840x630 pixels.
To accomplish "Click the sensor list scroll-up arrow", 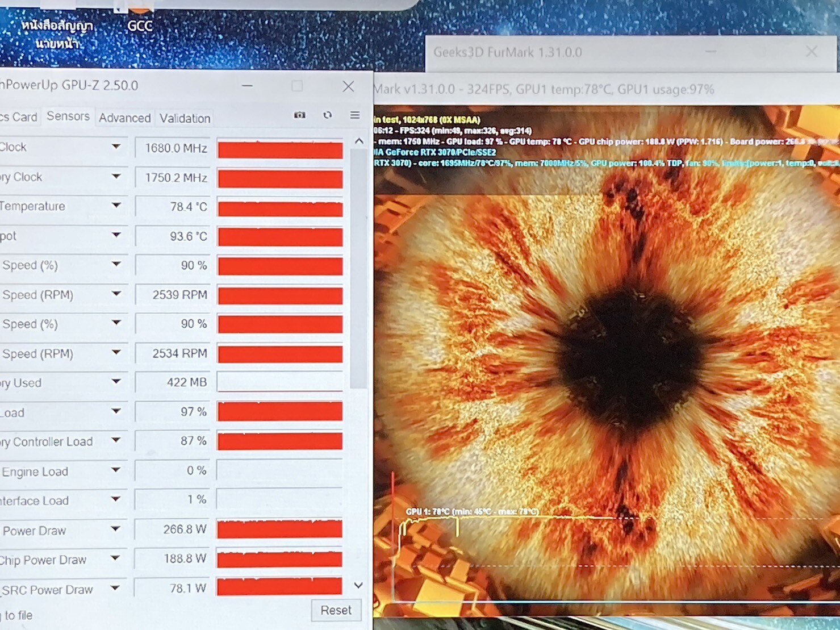I will [359, 141].
